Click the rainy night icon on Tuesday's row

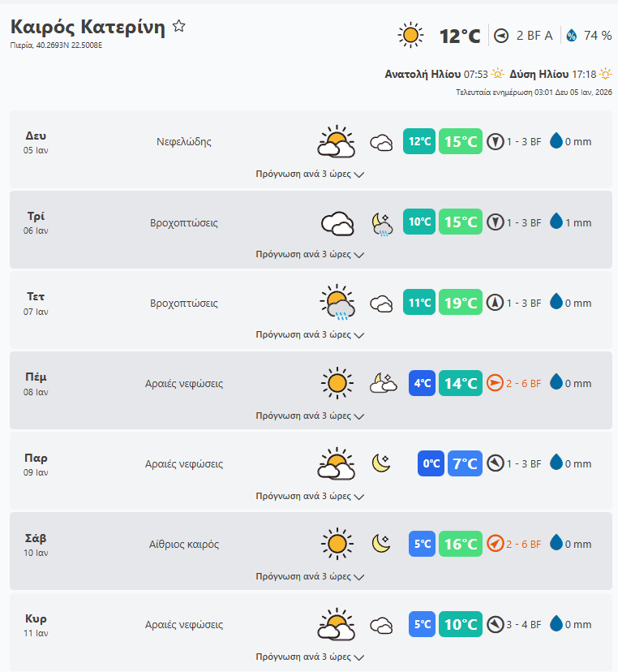click(381, 223)
